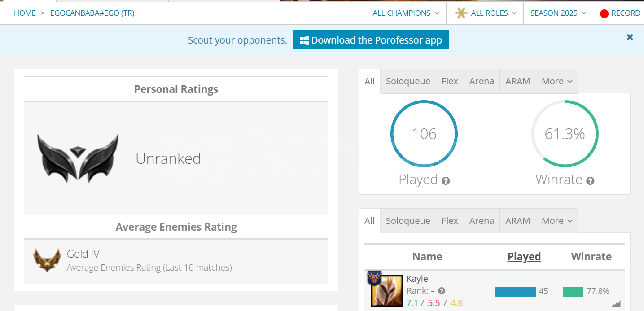This screenshot has width=644, height=311.
Task: Click the Gold IV rating text
Action: click(83, 254)
